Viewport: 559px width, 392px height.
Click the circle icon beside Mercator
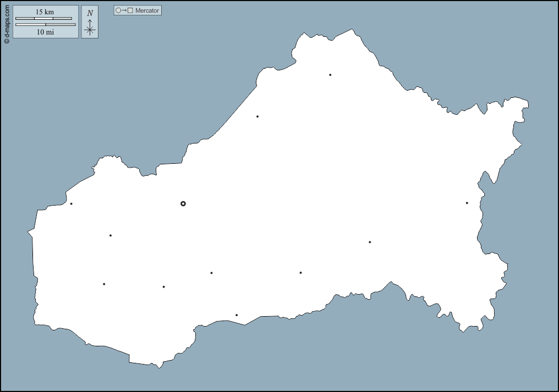click(118, 10)
